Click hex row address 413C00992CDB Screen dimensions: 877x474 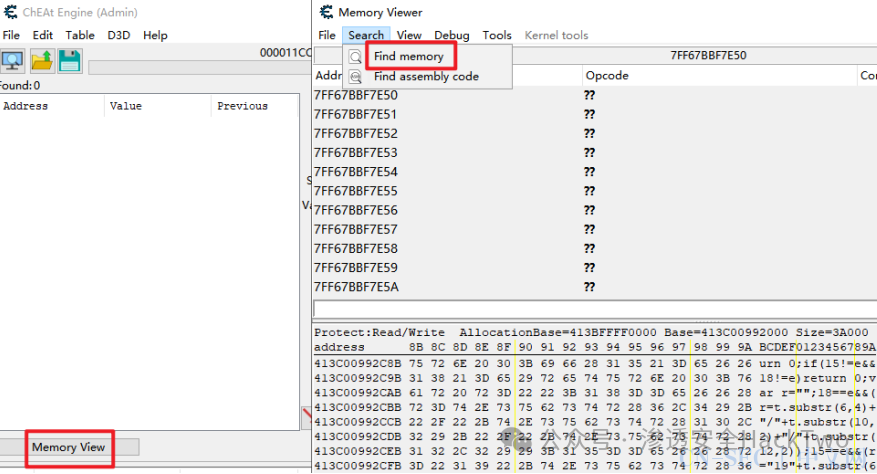[357, 437]
